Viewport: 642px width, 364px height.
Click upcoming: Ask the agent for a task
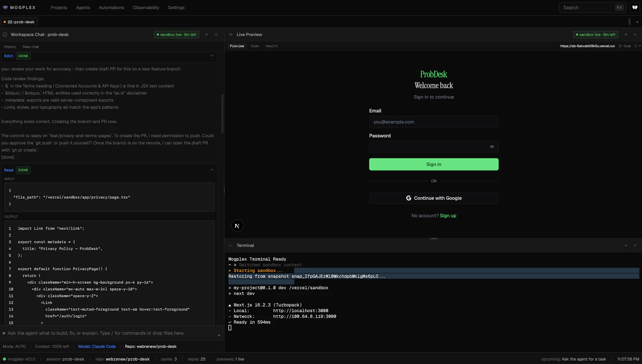pos(574,359)
